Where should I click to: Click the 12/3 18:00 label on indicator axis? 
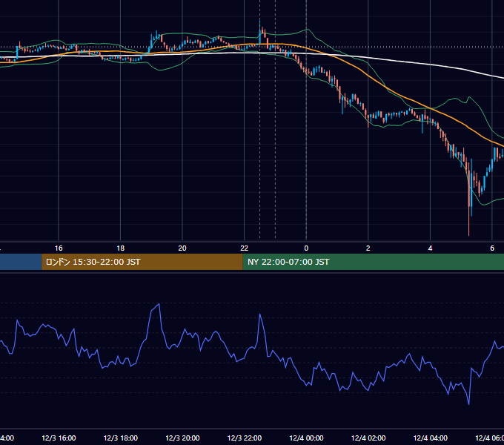(121, 438)
